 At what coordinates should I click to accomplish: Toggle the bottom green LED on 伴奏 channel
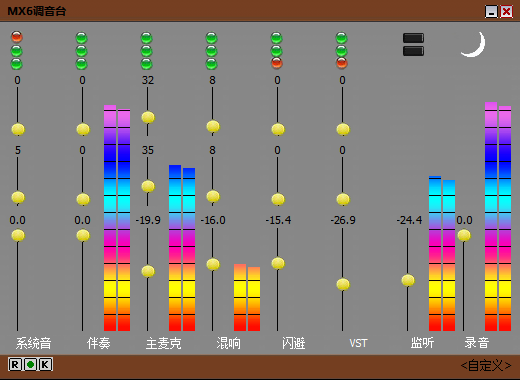tap(82, 64)
